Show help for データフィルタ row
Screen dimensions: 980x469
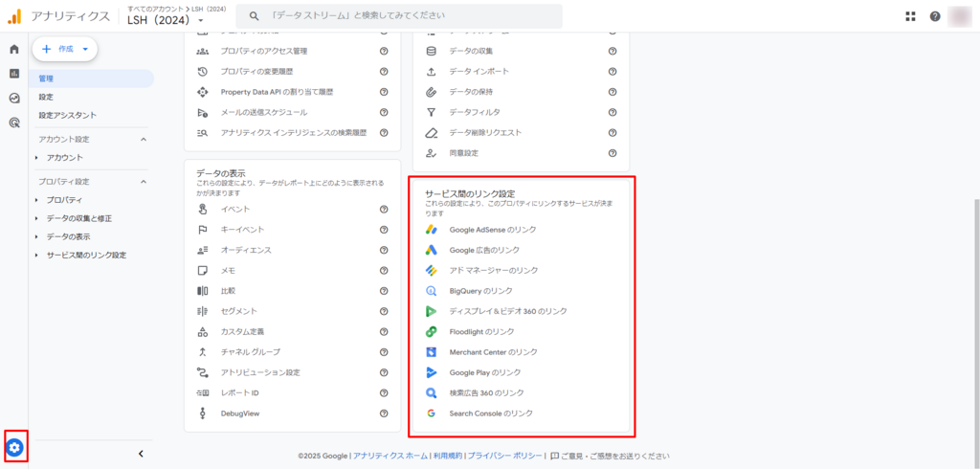point(612,113)
